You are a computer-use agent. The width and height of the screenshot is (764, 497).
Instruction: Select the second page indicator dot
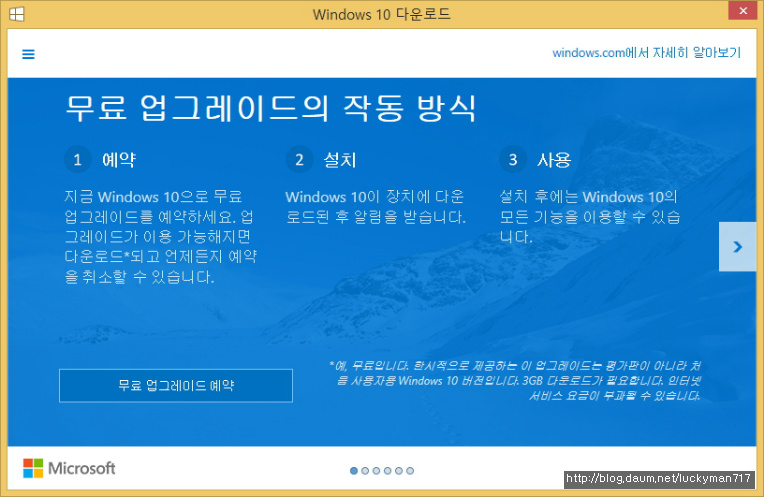[365, 471]
